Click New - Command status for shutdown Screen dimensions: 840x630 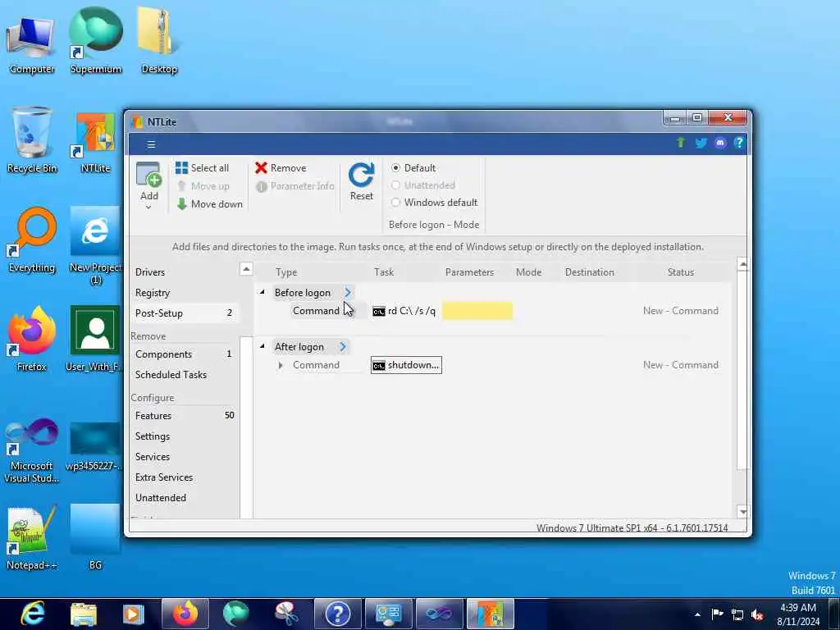(x=680, y=365)
